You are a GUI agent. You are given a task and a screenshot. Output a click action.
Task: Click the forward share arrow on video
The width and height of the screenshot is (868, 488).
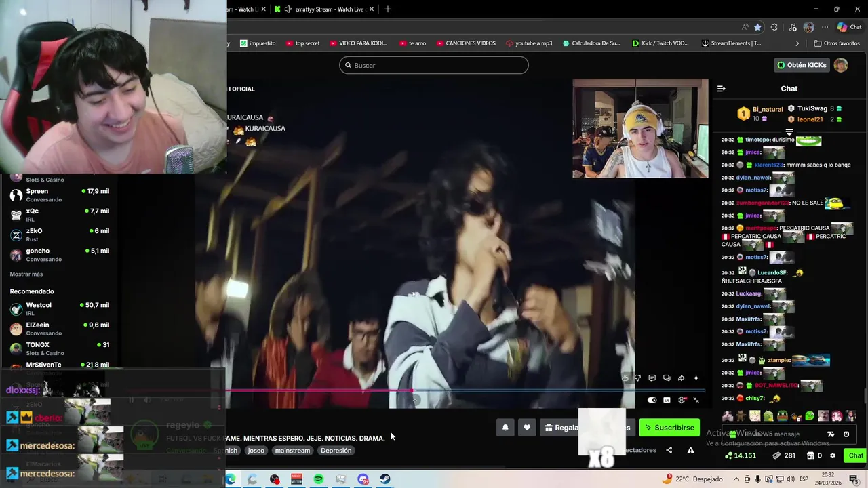coord(681,378)
